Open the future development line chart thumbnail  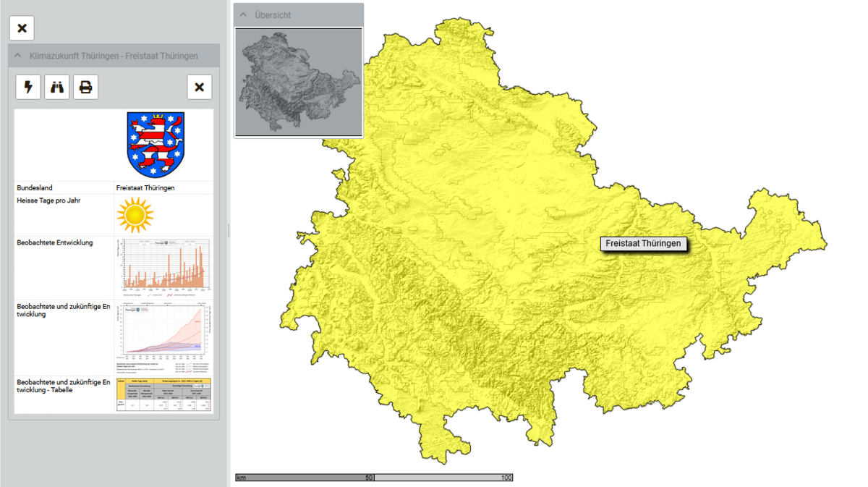tap(163, 336)
